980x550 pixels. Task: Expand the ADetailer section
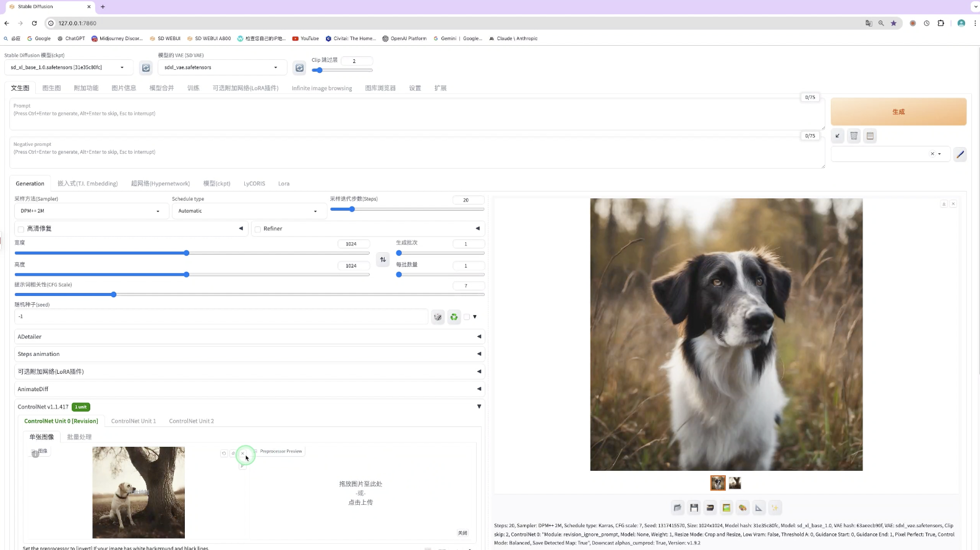249,337
